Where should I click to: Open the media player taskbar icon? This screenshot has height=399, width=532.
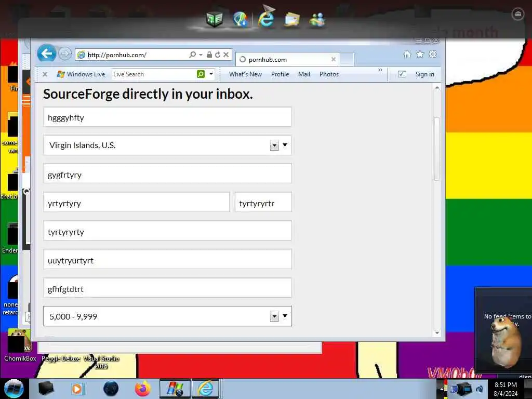pyautogui.click(x=77, y=389)
